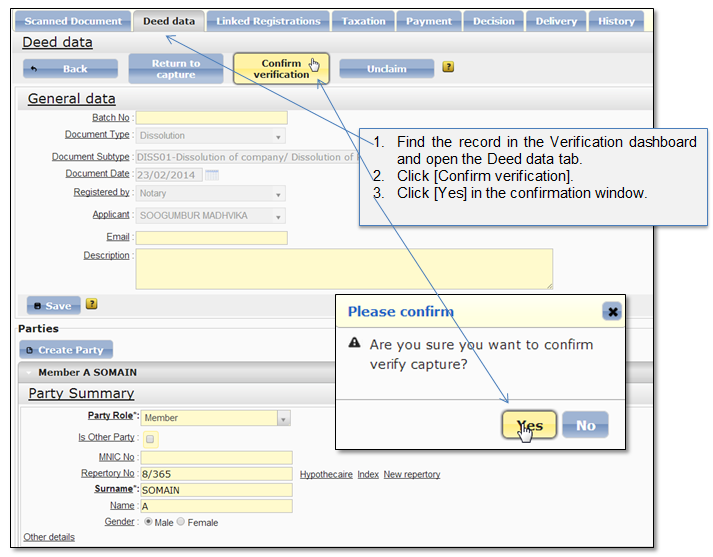Click the help icon beside Save button
The height and width of the screenshot is (557, 713).
[91, 304]
